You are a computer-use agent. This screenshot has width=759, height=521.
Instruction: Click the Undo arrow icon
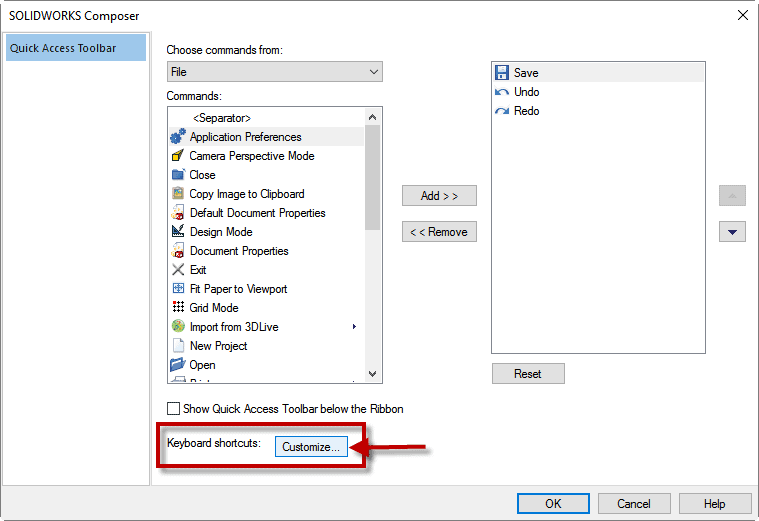pyautogui.click(x=501, y=92)
